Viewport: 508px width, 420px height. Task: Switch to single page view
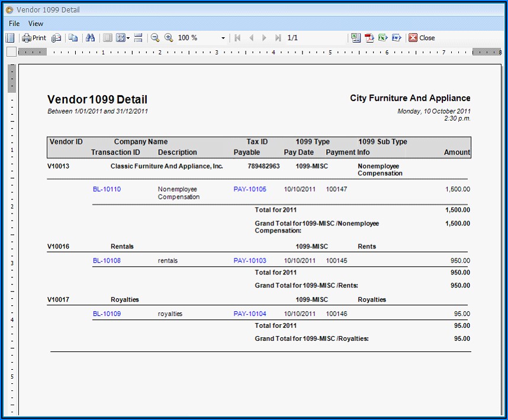(107, 38)
